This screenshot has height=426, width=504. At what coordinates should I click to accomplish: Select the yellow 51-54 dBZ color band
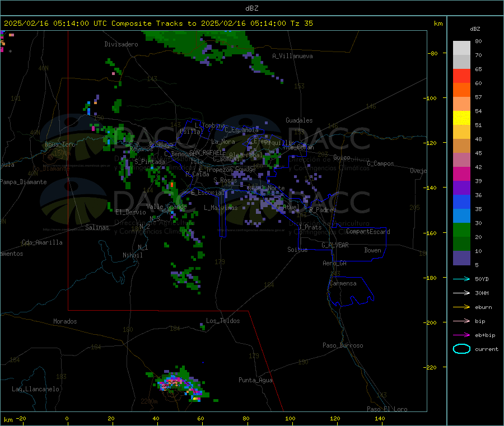pyautogui.click(x=461, y=118)
